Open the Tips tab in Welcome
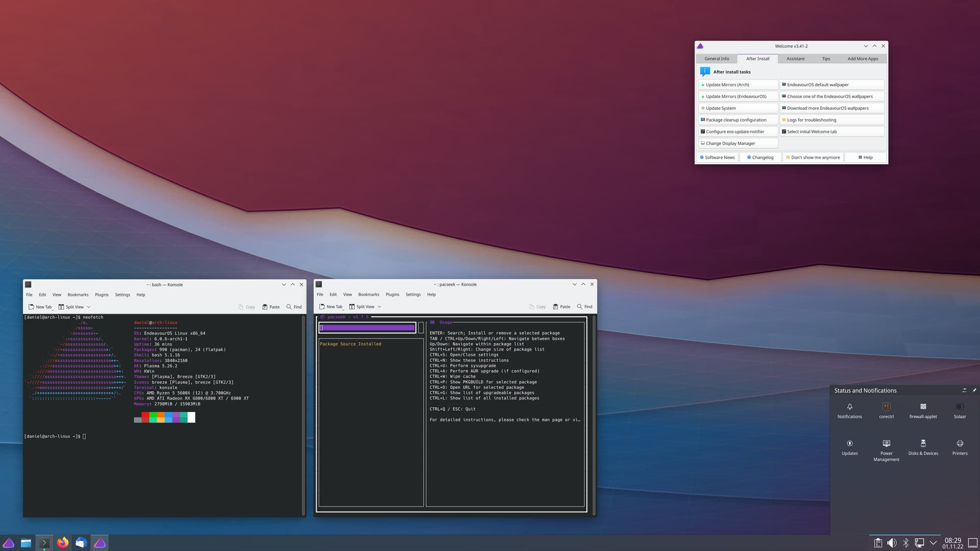980x551 pixels. click(x=826, y=59)
